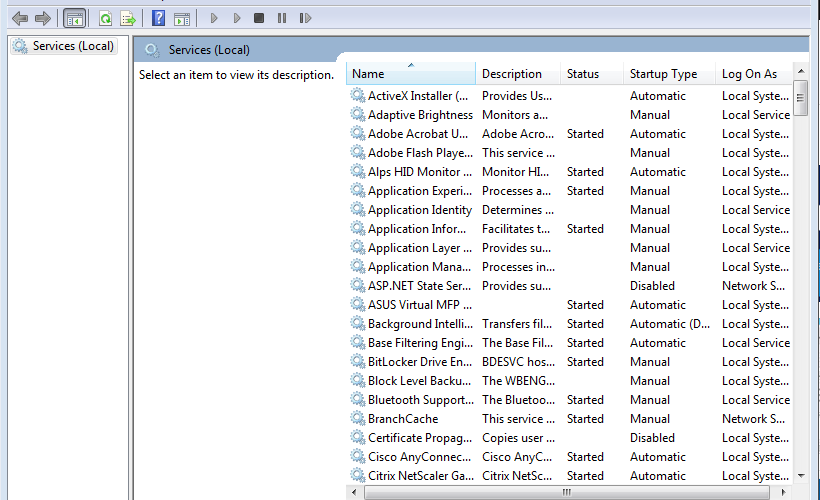Click the BitLocker Drive service gear icon
Viewport: 820px width, 500px height.
point(358,362)
